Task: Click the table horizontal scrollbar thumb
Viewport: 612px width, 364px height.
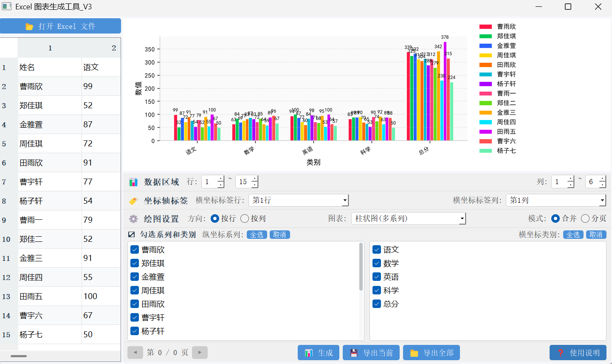Action: [x=19, y=356]
